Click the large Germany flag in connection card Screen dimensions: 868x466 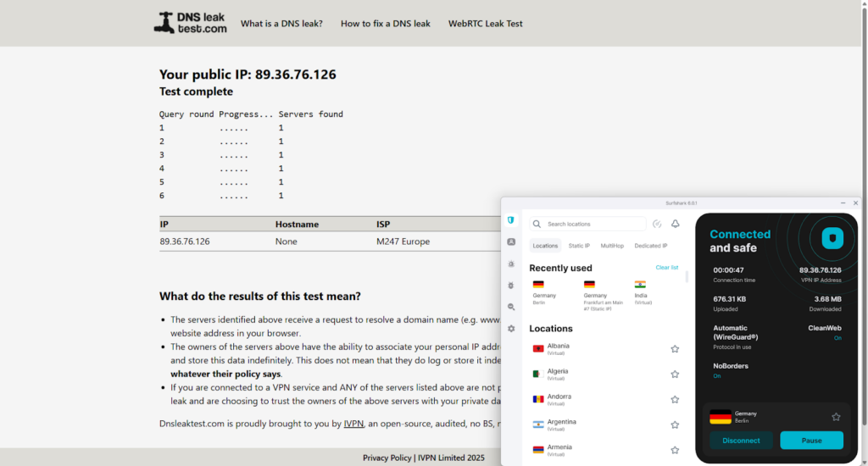point(721,417)
